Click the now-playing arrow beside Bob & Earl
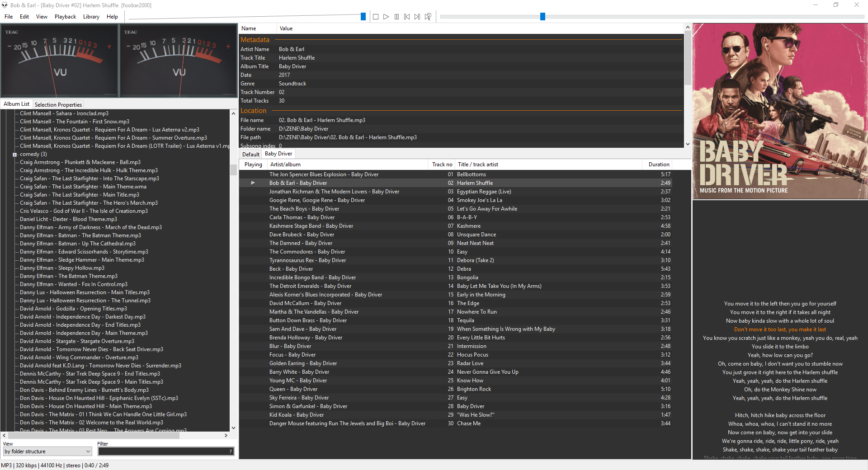Viewport: 868px width, 470px height. tap(253, 183)
